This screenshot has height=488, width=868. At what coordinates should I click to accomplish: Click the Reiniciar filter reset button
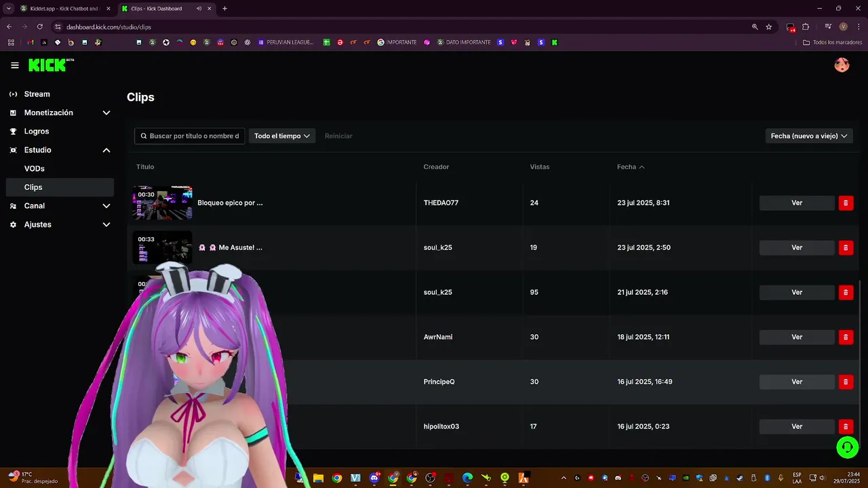[x=338, y=136]
